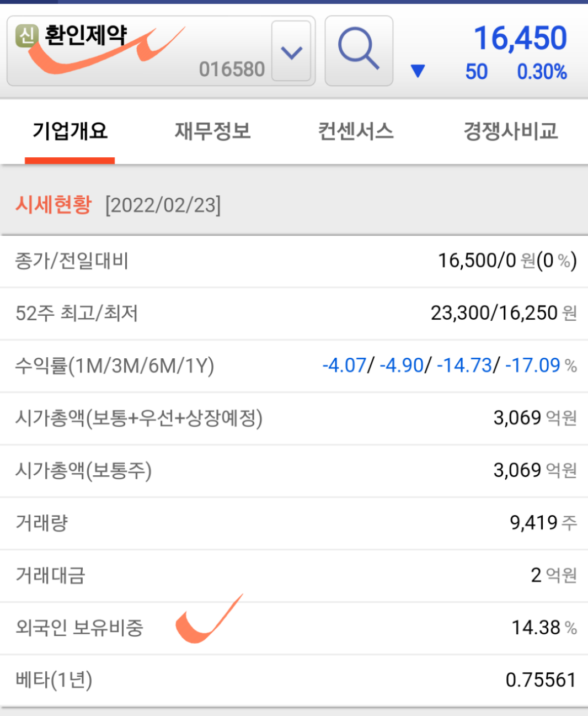Image resolution: width=588 pixels, height=716 pixels.
Task: Click the 환인제약 stock name field
Action: coord(85,35)
